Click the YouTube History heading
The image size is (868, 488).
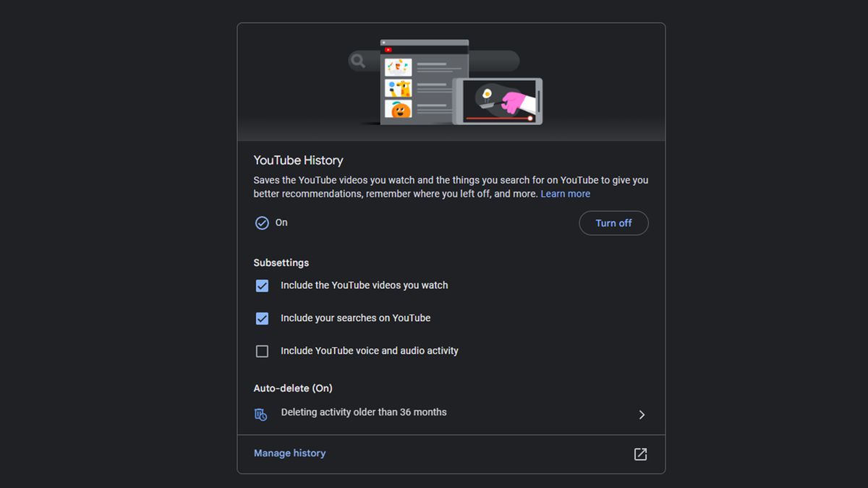tap(298, 160)
